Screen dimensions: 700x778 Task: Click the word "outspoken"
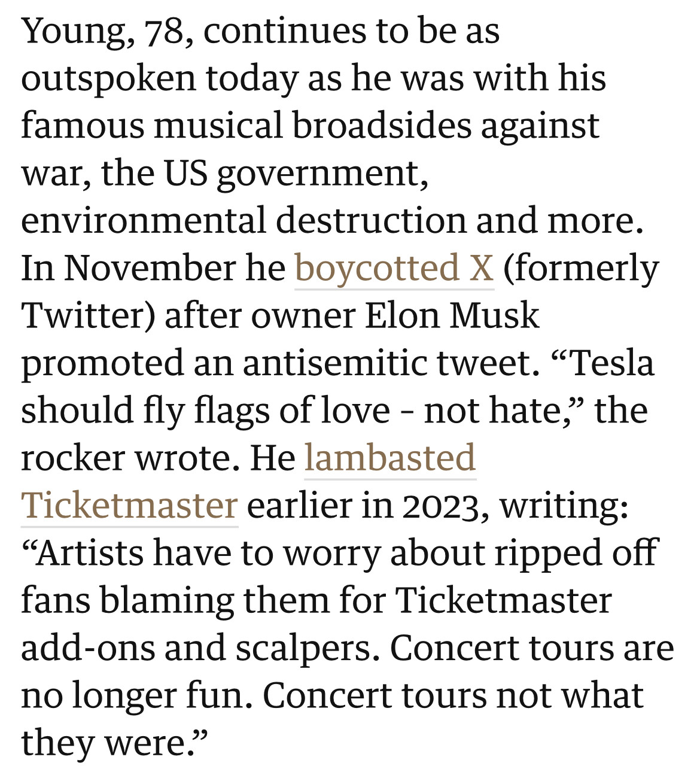click(x=108, y=79)
